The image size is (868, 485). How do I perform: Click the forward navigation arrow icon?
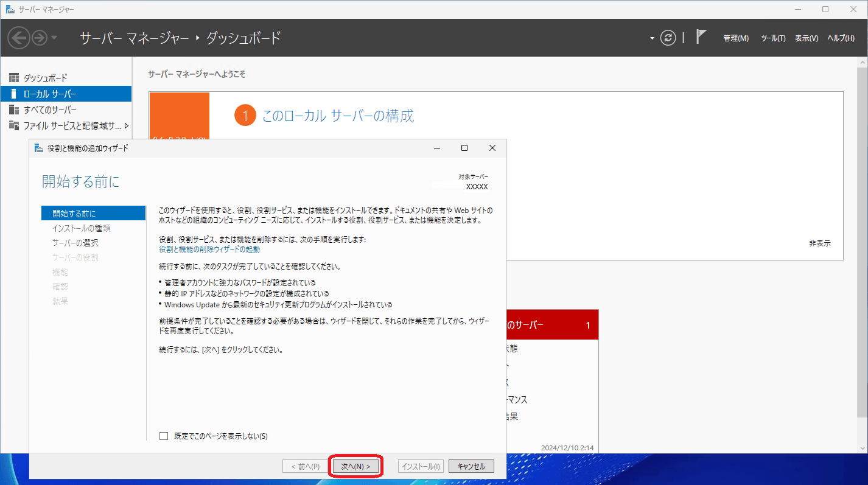pyautogui.click(x=40, y=38)
